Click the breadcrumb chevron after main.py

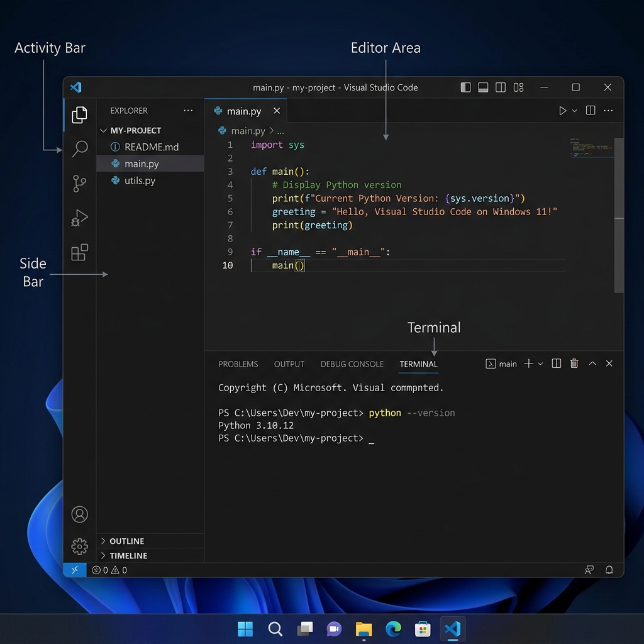click(272, 131)
